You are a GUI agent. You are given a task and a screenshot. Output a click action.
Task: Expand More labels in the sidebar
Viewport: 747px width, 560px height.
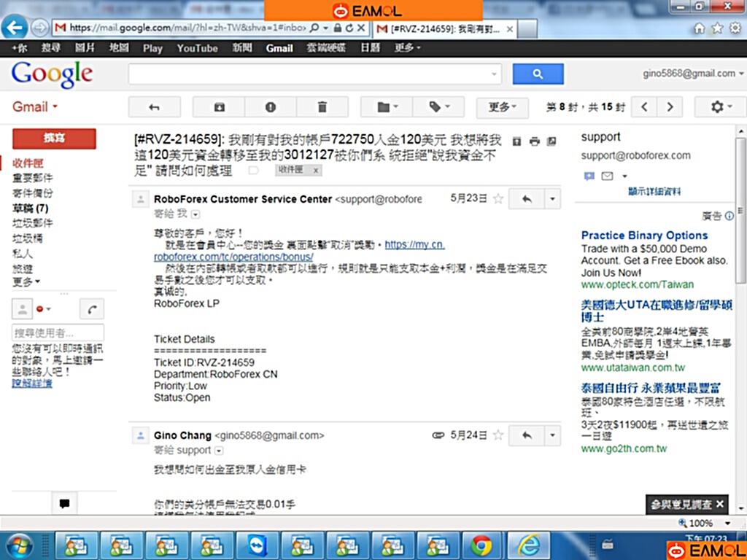tap(26, 282)
